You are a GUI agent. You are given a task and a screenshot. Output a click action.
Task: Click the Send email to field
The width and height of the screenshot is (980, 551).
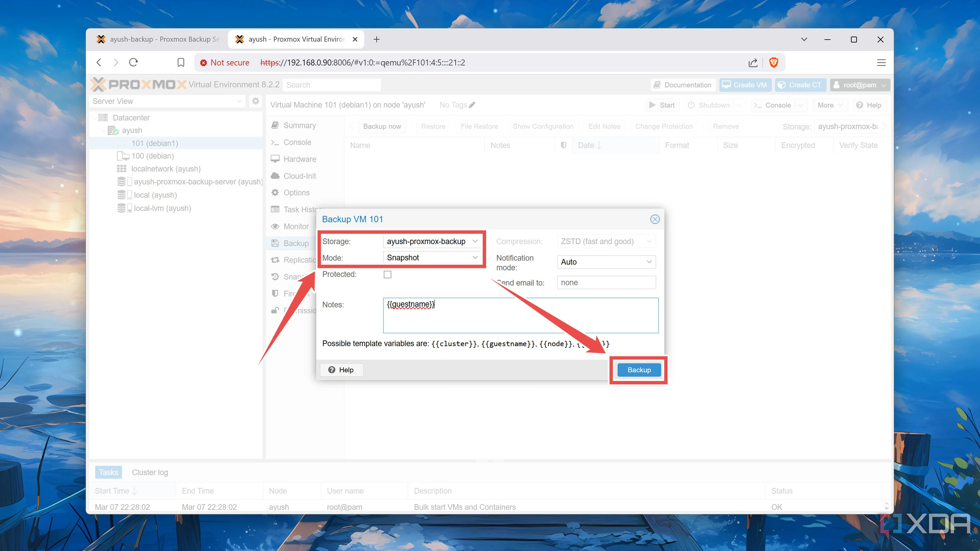pos(606,282)
